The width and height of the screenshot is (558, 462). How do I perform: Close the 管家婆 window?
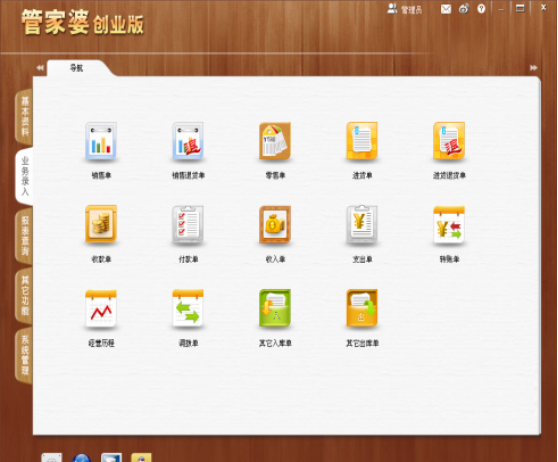(543, 7)
